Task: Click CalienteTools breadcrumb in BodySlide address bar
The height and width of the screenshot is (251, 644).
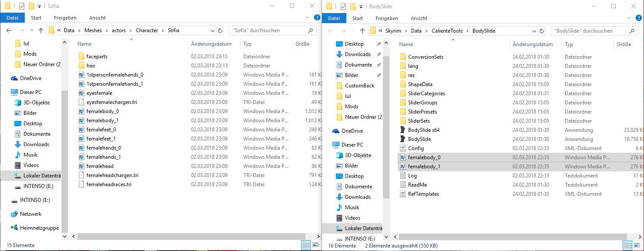Action: pyautogui.click(x=448, y=31)
